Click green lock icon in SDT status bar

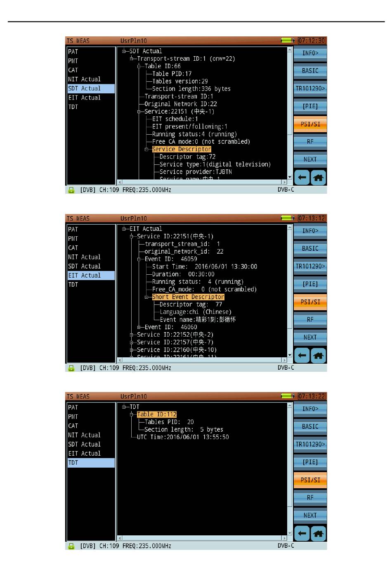pos(71,190)
